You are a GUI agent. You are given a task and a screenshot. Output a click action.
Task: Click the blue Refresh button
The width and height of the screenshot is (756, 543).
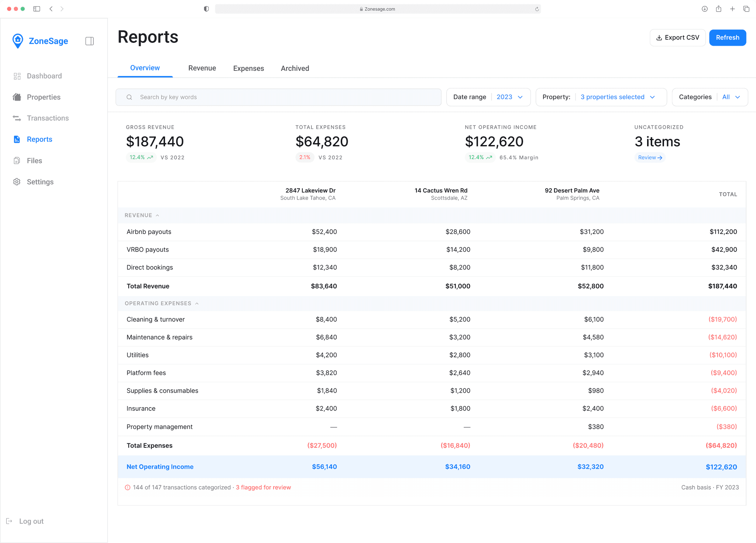[x=727, y=38]
